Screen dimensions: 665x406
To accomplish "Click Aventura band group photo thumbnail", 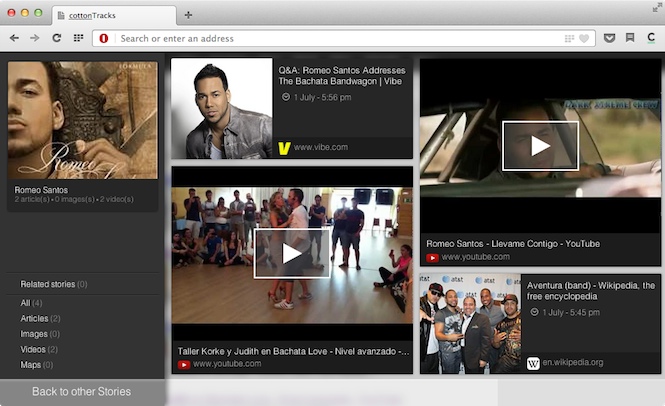I will (470, 324).
